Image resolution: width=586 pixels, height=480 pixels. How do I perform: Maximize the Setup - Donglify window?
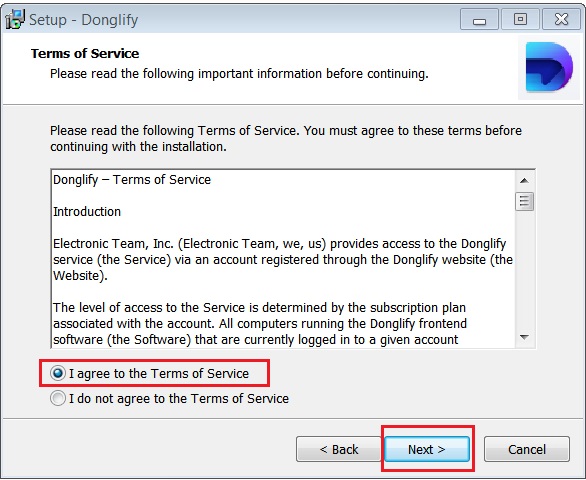click(520, 19)
